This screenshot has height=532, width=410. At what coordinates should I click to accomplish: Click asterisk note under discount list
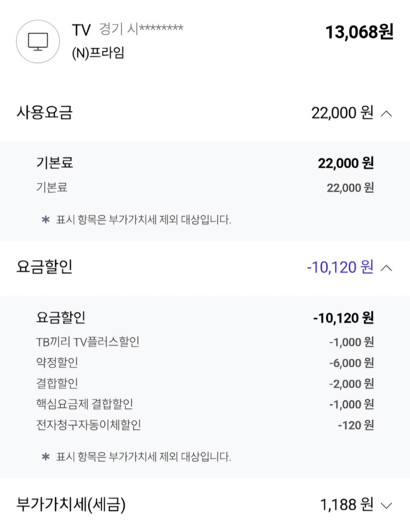[x=136, y=457]
